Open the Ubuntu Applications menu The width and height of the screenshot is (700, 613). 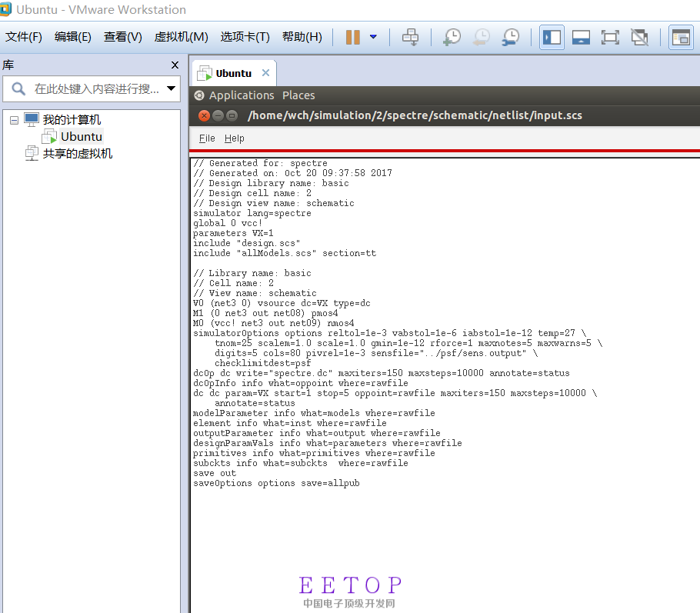[x=242, y=95]
